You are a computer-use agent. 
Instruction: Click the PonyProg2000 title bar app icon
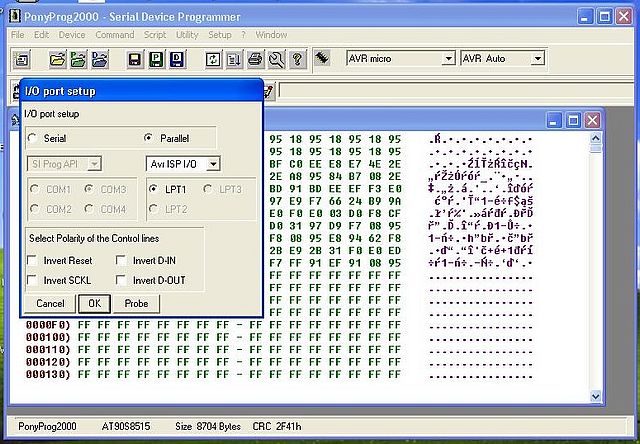click(x=15, y=16)
